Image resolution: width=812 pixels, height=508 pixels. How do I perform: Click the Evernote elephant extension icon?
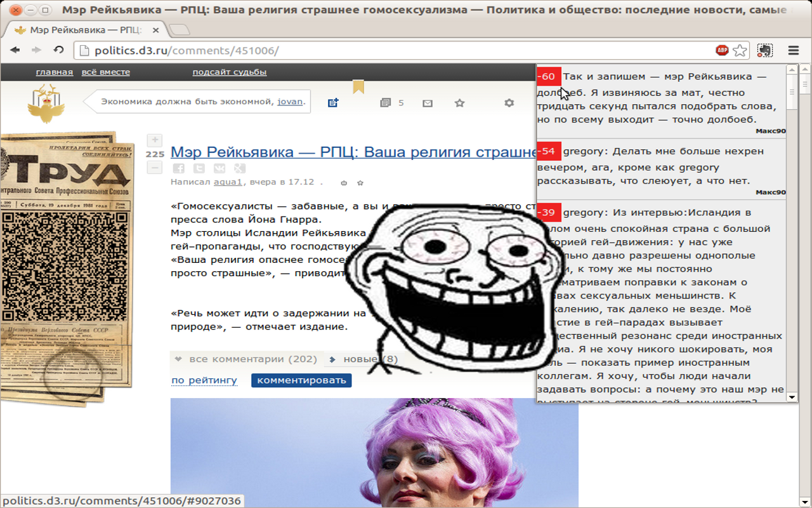(765, 50)
